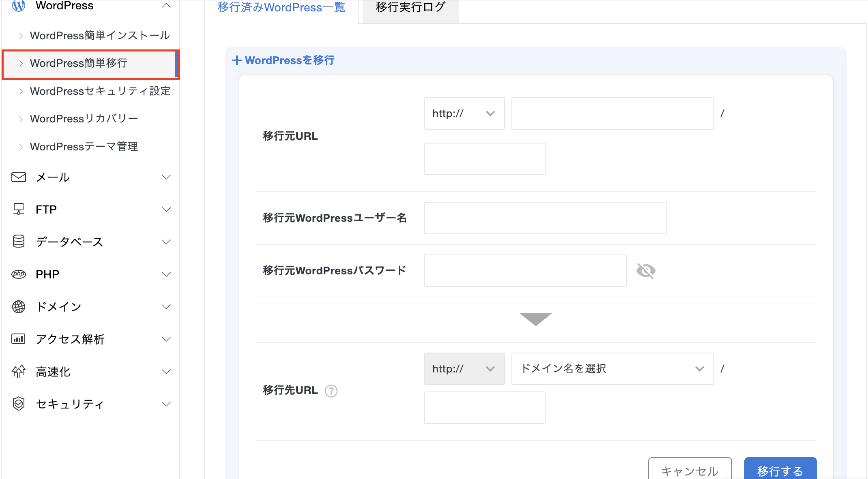Click the plus icon beside WordPressを移行

tap(237, 60)
